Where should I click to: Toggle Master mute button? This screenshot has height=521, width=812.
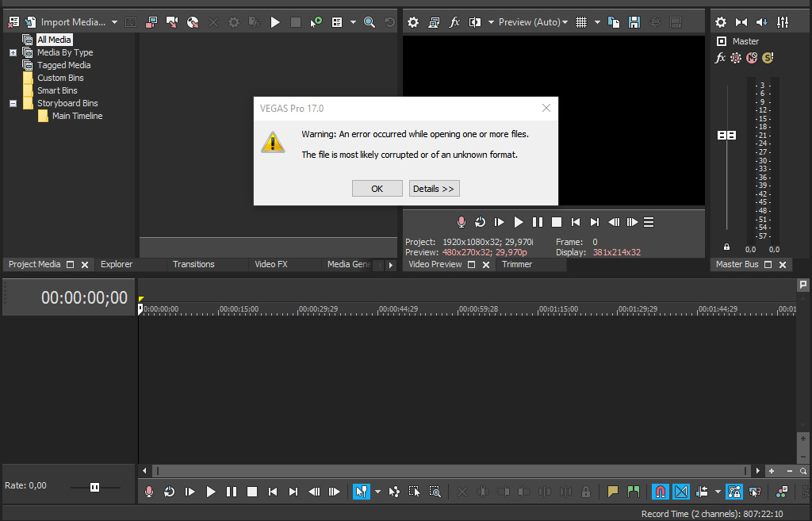(x=752, y=57)
